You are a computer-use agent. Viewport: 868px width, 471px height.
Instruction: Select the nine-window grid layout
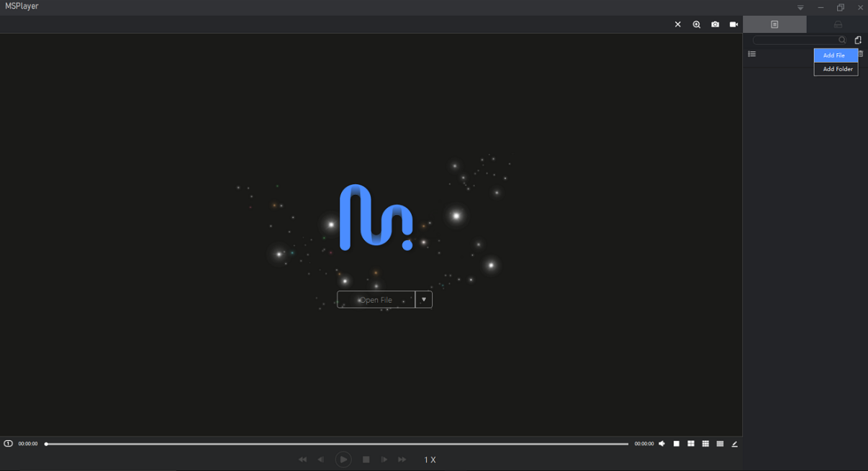[705, 444]
